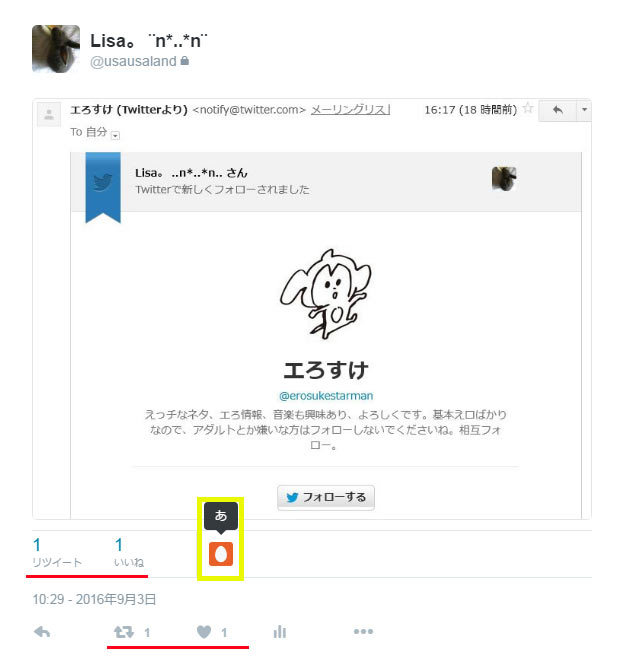The width and height of the screenshot is (630, 668).
Task: Click Lisa's profile picture at top
Action: click(x=56, y=49)
